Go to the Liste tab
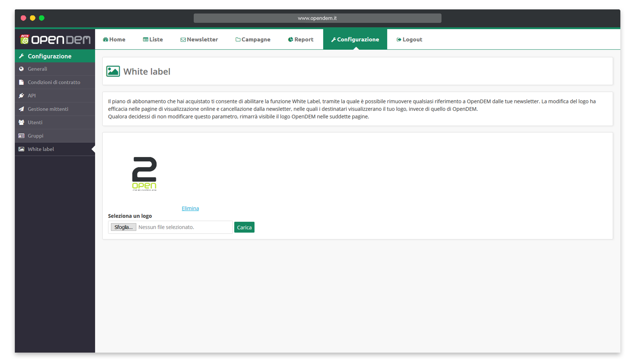 pos(153,40)
